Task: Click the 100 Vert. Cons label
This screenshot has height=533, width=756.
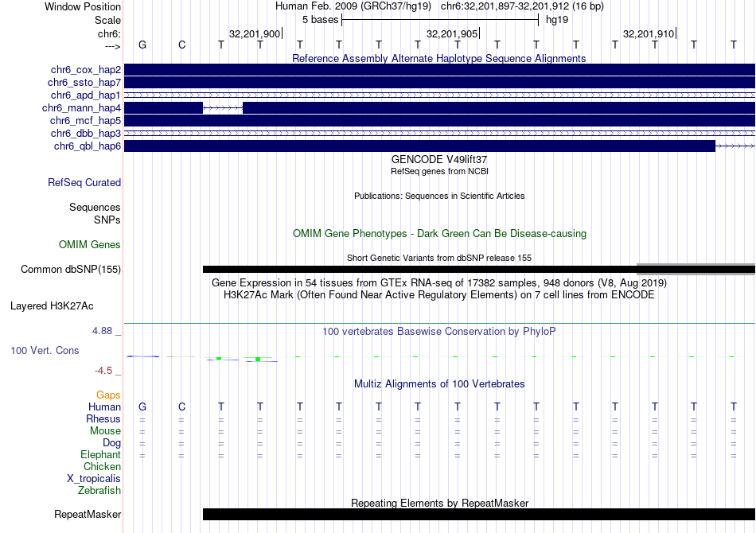Action: point(45,350)
